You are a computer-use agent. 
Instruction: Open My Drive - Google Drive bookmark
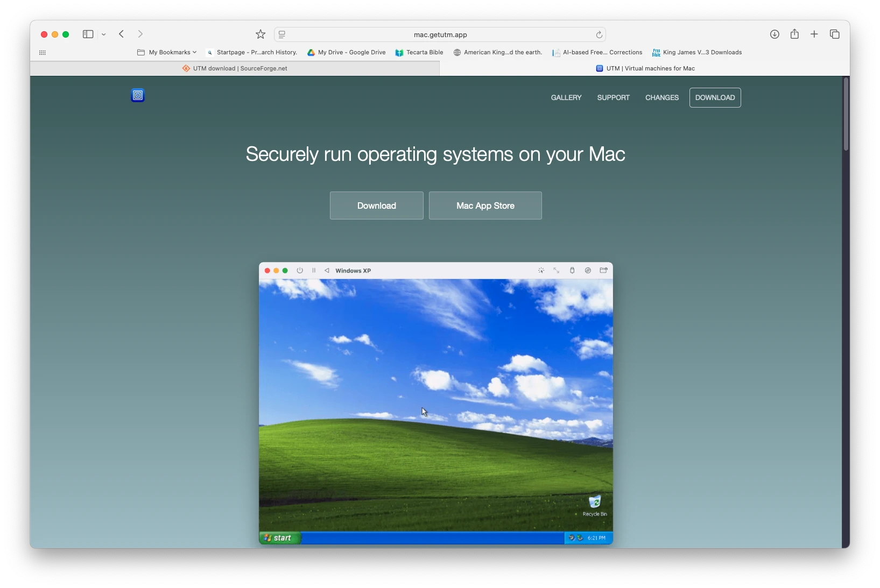(x=346, y=52)
